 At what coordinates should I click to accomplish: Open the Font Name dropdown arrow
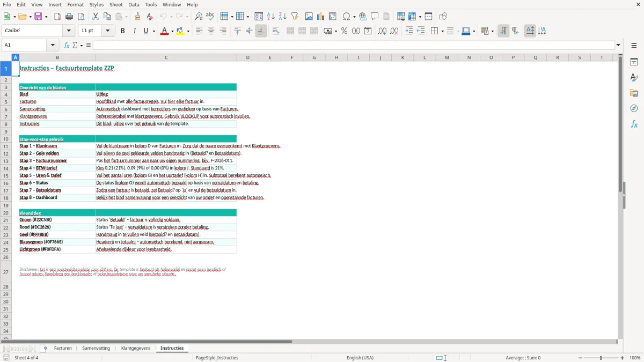[69, 31]
